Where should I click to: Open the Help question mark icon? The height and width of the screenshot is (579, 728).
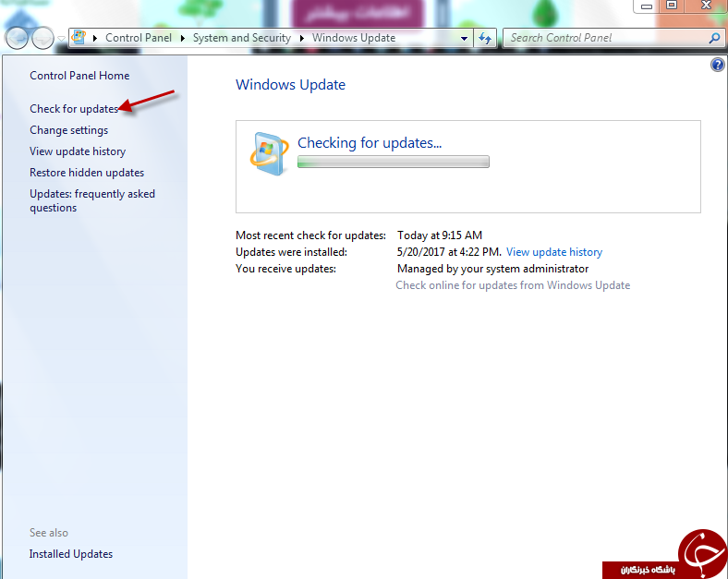[717, 65]
